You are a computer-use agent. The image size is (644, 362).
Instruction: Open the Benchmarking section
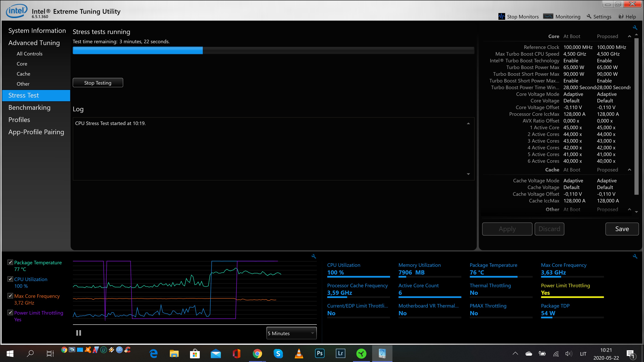pyautogui.click(x=29, y=107)
